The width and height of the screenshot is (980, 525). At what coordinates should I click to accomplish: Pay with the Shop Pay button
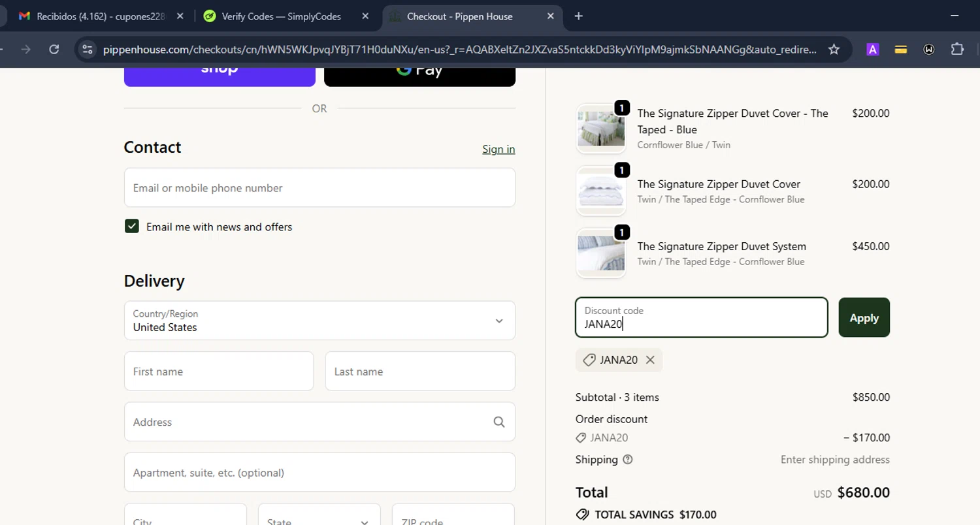pyautogui.click(x=220, y=76)
